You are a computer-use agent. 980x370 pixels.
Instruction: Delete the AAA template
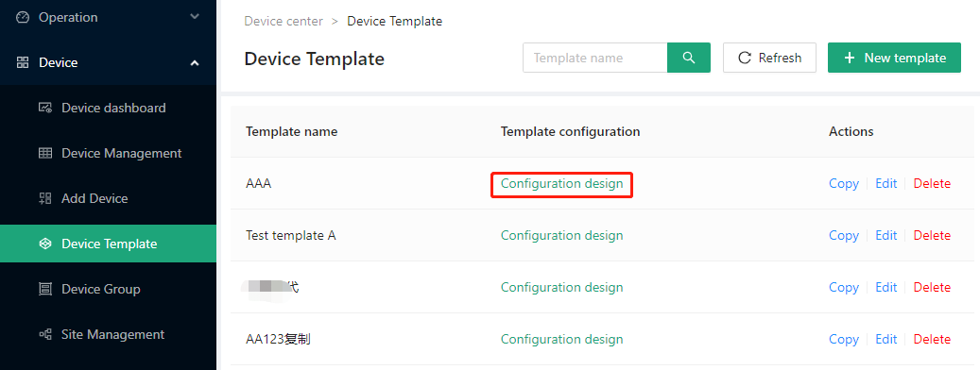pos(932,183)
